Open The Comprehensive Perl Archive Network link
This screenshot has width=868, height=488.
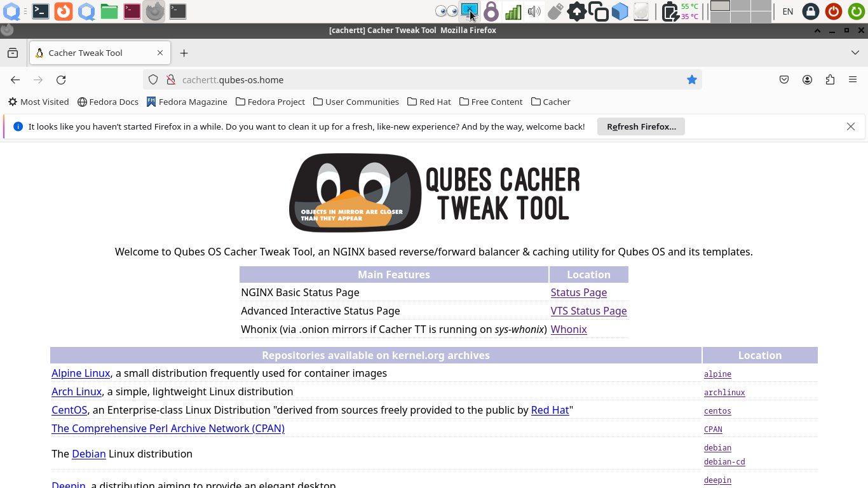(x=168, y=428)
